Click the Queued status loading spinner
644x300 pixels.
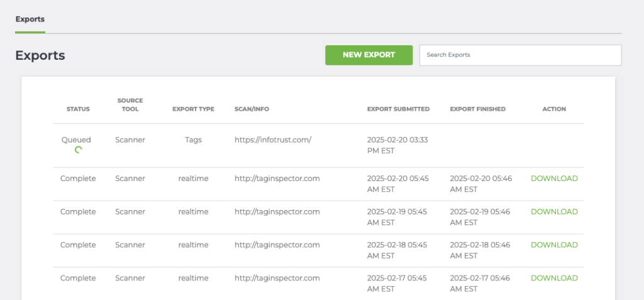tap(78, 150)
